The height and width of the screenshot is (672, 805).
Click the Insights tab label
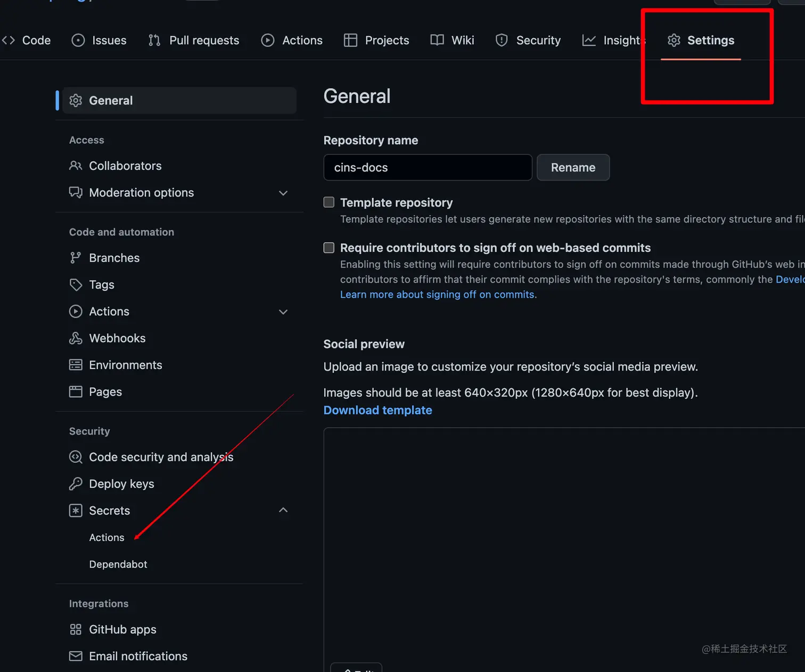624,40
